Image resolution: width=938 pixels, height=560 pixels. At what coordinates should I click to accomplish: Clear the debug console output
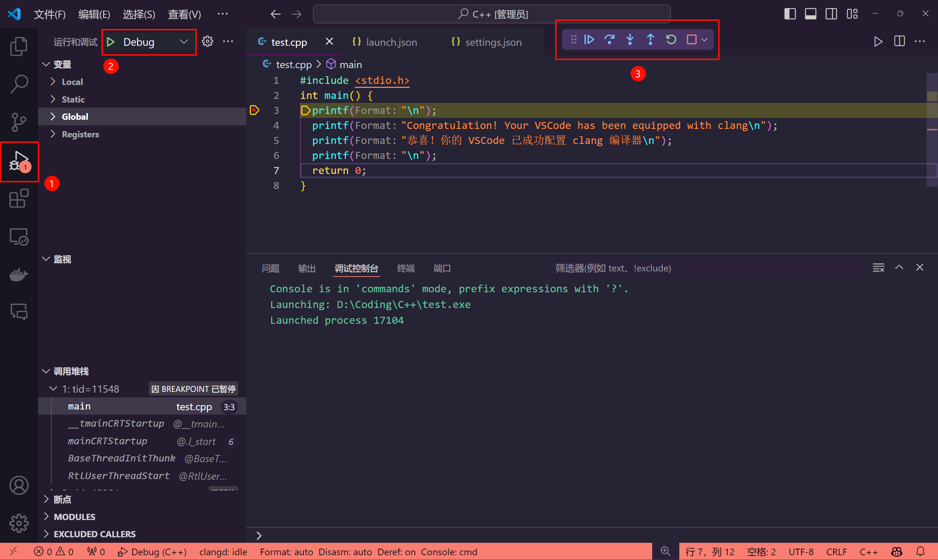pyautogui.click(x=878, y=267)
